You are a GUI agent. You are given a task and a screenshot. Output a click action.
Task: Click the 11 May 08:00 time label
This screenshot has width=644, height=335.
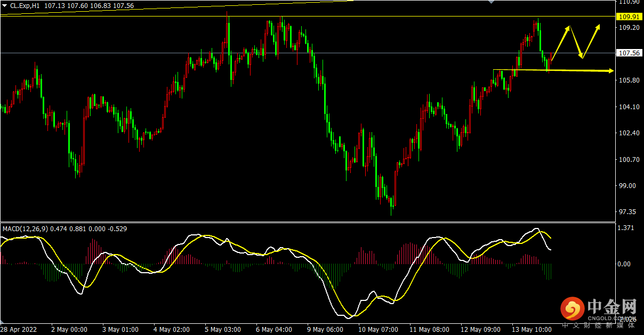[x=429, y=330]
